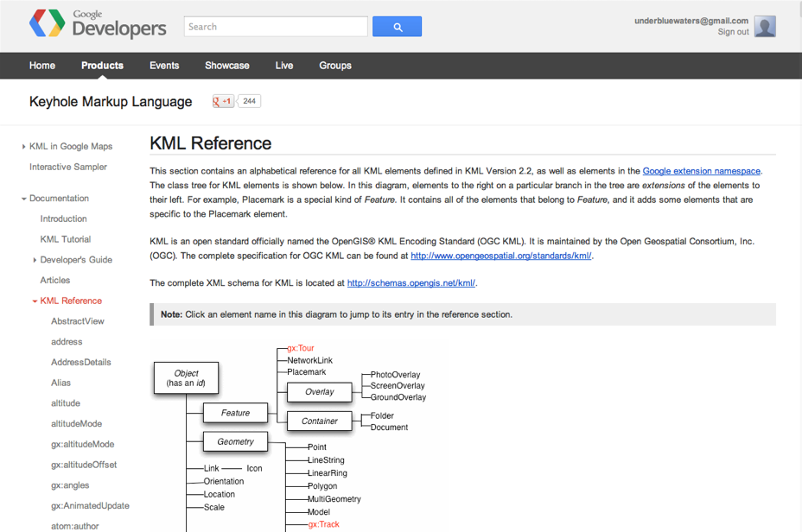Open the Events nav item
This screenshot has height=532, width=802.
pos(164,66)
